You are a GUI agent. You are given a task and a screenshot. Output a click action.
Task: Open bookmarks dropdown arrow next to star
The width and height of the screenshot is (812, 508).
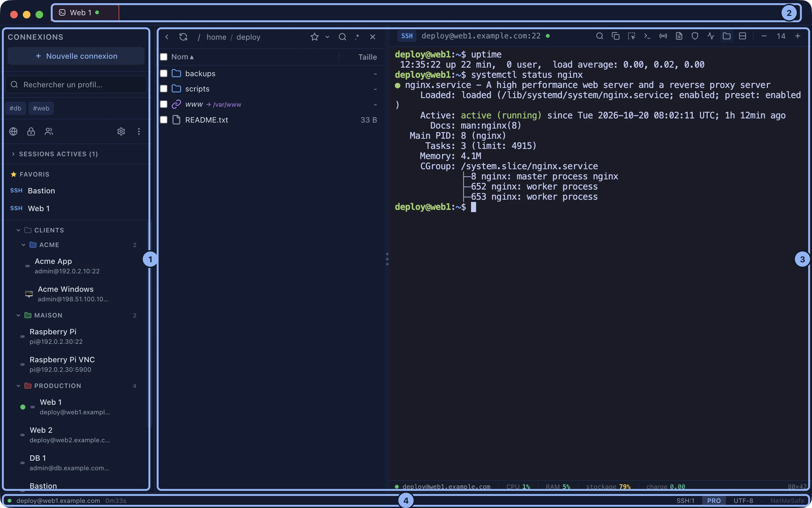pyautogui.click(x=327, y=37)
